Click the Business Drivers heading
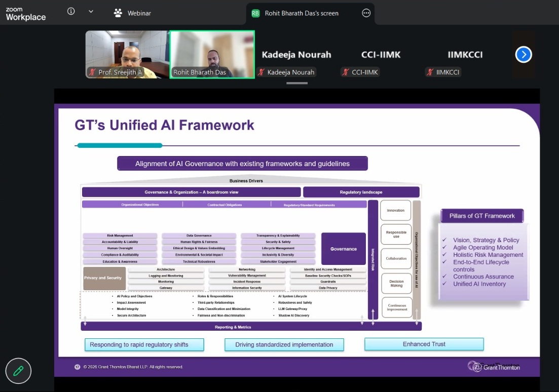559x392 pixels. pos(246,181)
